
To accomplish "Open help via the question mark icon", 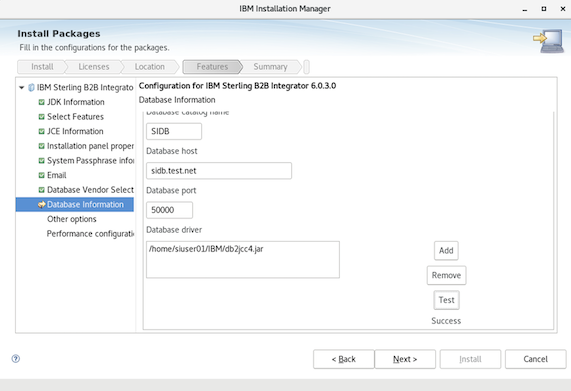I will [x=16, y=359].
